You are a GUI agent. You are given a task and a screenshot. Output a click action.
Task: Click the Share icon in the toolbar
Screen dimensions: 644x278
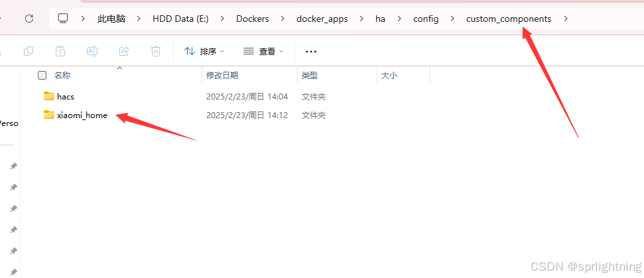click(123, 51)
